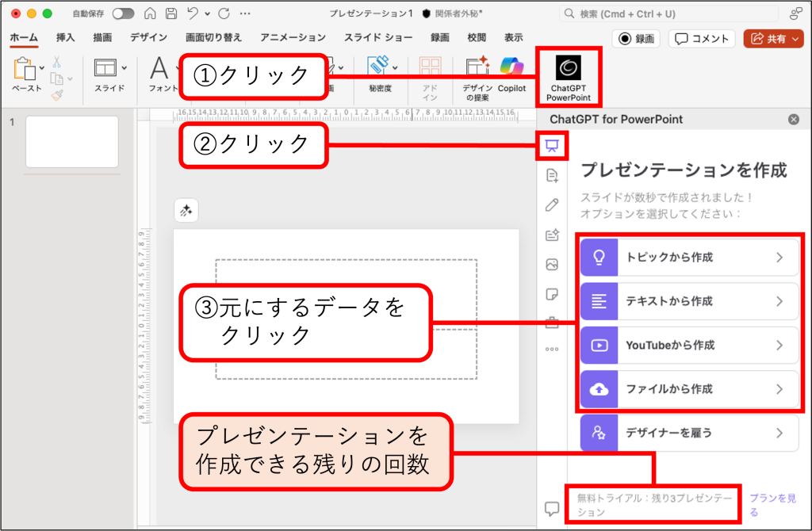Click the sticky note icon in sidebar
Screen dimensions: 812x531
pos(552,294)
